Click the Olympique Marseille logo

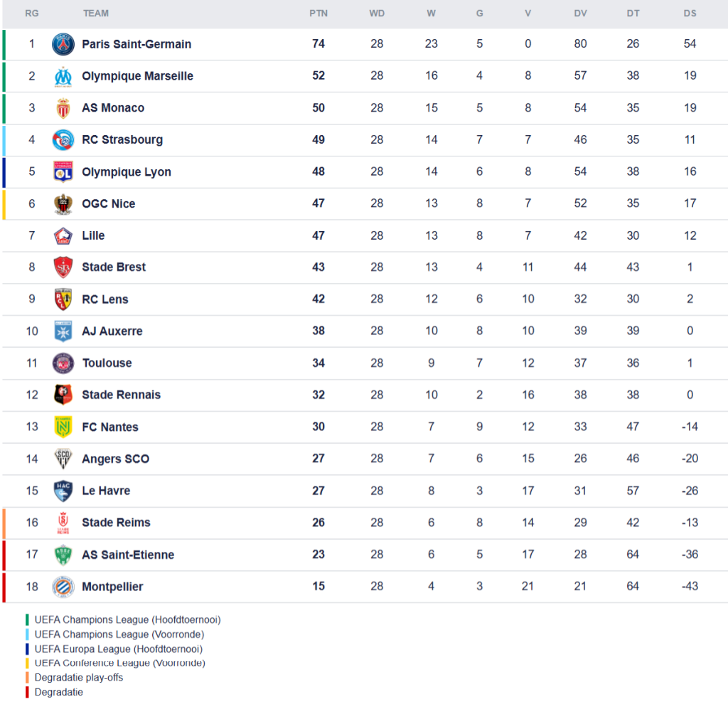coord(63,76)
